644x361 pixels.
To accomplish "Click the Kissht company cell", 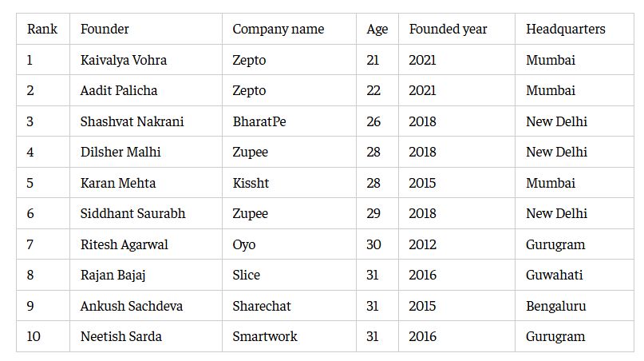I will 251,183.
